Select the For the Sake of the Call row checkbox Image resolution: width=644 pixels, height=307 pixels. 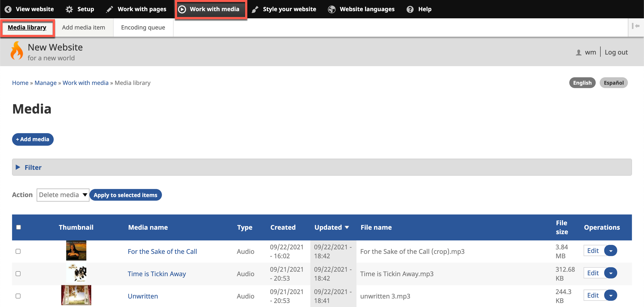pos(18,251)
